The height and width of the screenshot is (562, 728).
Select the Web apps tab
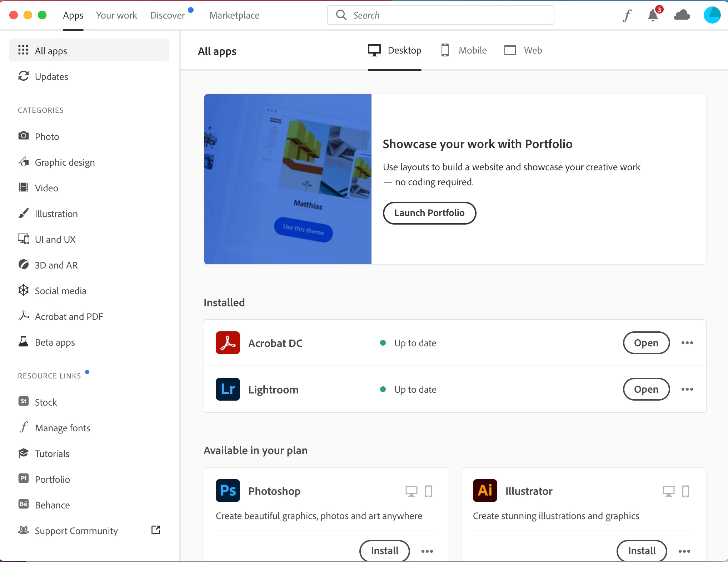[523, 50]
